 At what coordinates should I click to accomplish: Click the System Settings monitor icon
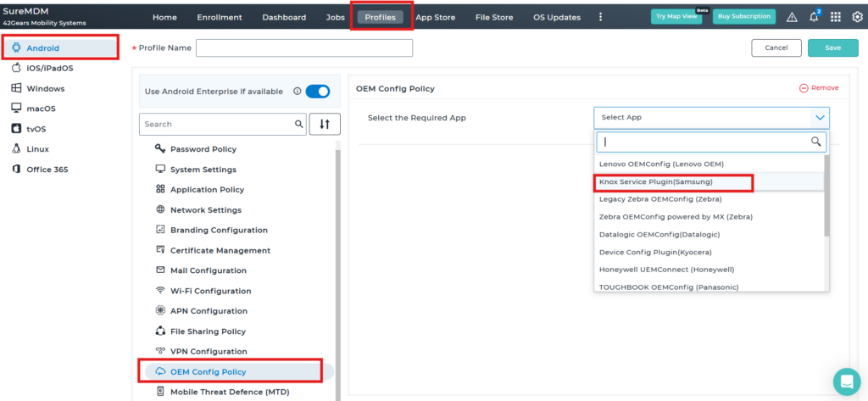pyautogui.click(x=160, y=169)
